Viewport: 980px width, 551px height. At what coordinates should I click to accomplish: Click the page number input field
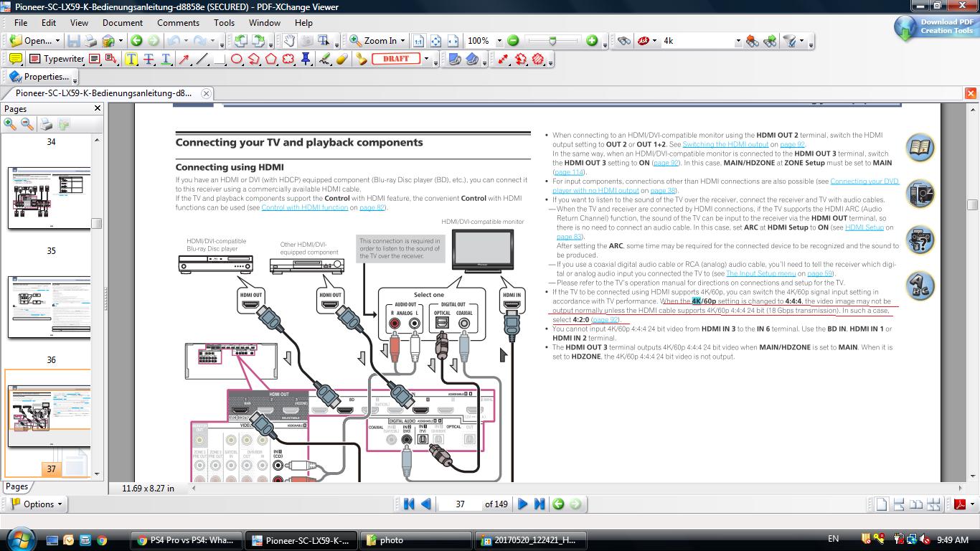point(460,504)
